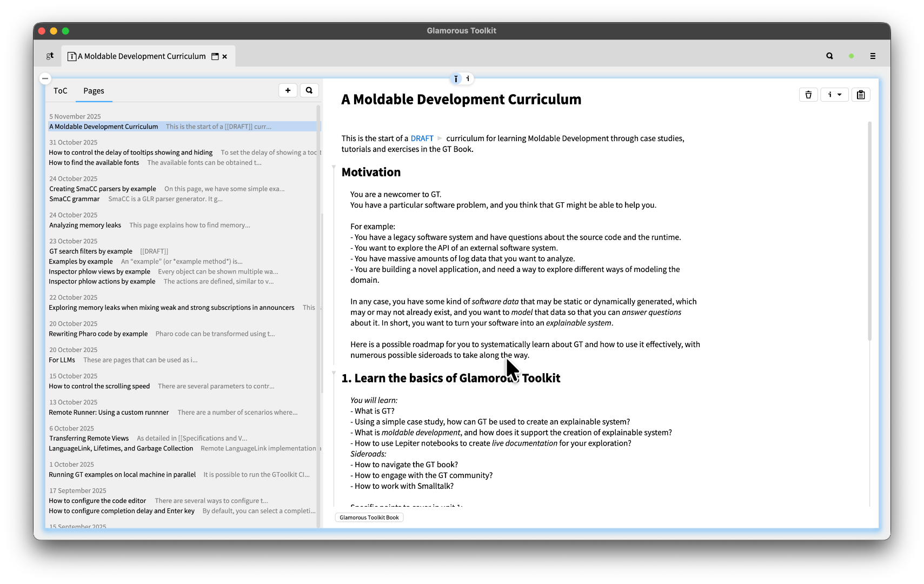Toggle the highlighted bold 'i' view switcher
This screenshot has width=924, height=584.
click(x=456, y=79)
